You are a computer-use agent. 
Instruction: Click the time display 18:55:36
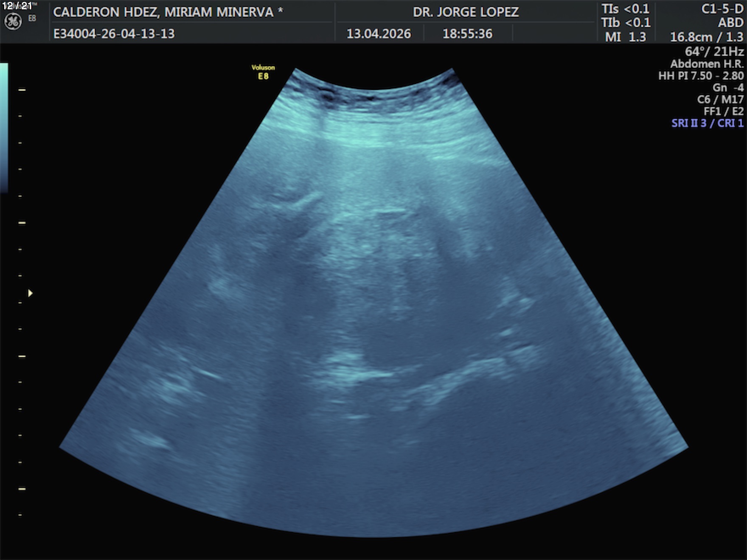click(x=467, y=34)
